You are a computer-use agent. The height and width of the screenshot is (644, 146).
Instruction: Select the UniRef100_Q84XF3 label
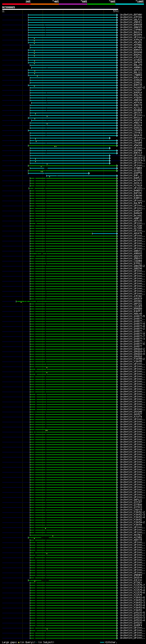131,140
